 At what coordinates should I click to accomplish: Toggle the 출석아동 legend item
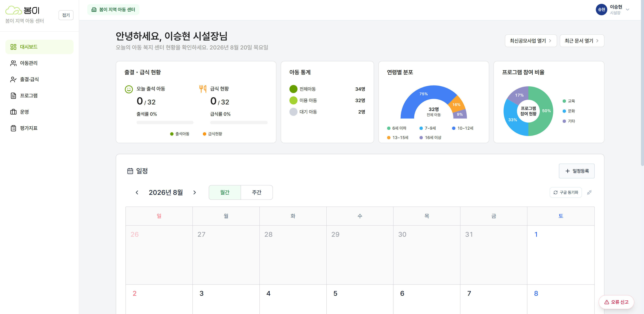coord(180,134)
